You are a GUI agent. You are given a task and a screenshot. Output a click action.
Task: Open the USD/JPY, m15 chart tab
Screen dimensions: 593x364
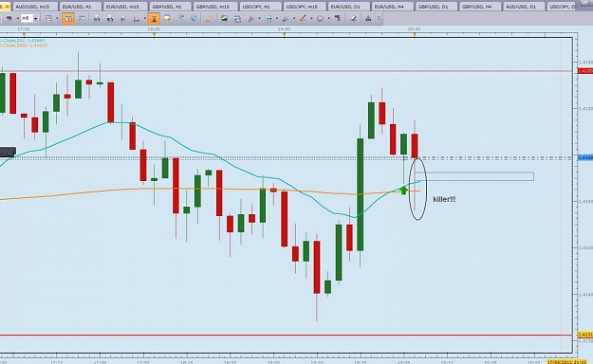tap(305, 7)
